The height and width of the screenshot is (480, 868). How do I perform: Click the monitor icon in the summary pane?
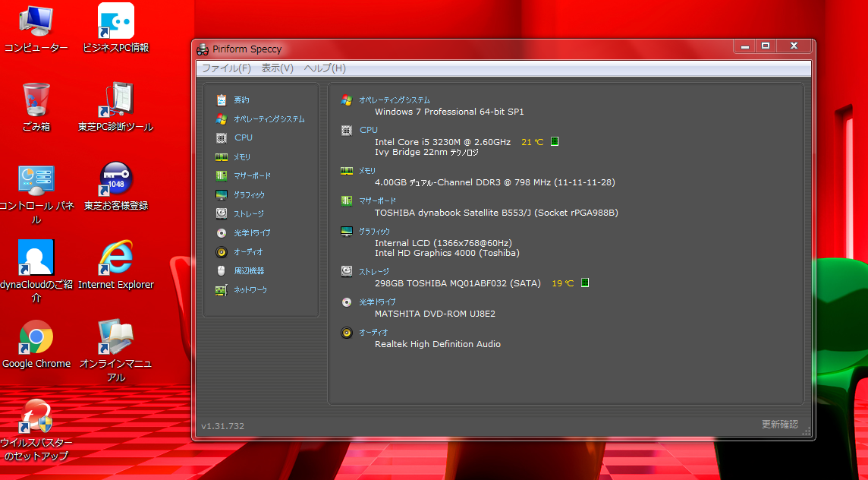(x=347, y=231)
